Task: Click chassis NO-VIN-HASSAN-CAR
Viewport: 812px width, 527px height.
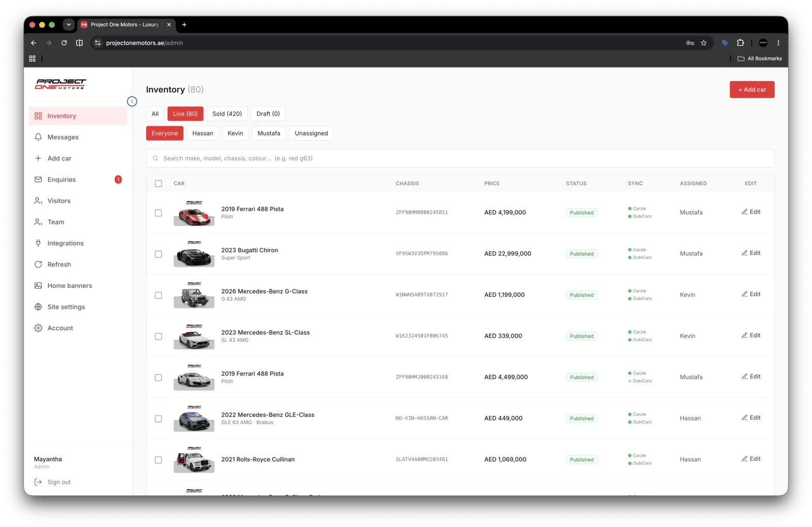Action: pyautogui.click(x=422, y=418)
